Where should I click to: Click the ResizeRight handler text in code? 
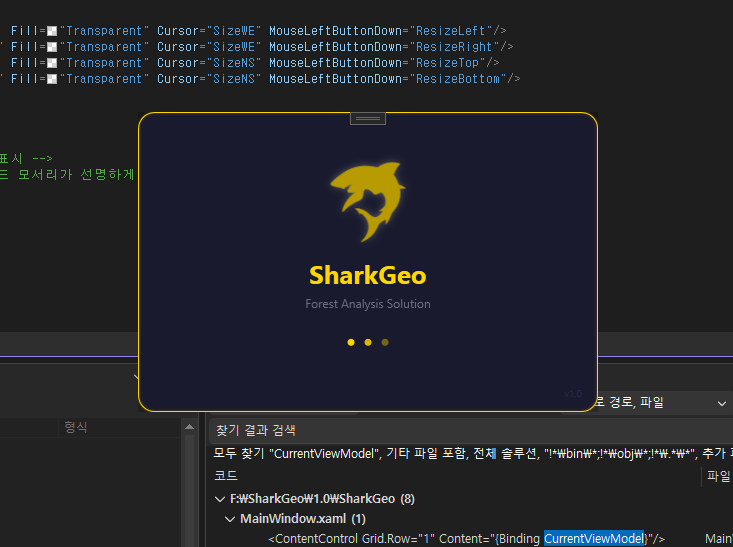[454, 47]
